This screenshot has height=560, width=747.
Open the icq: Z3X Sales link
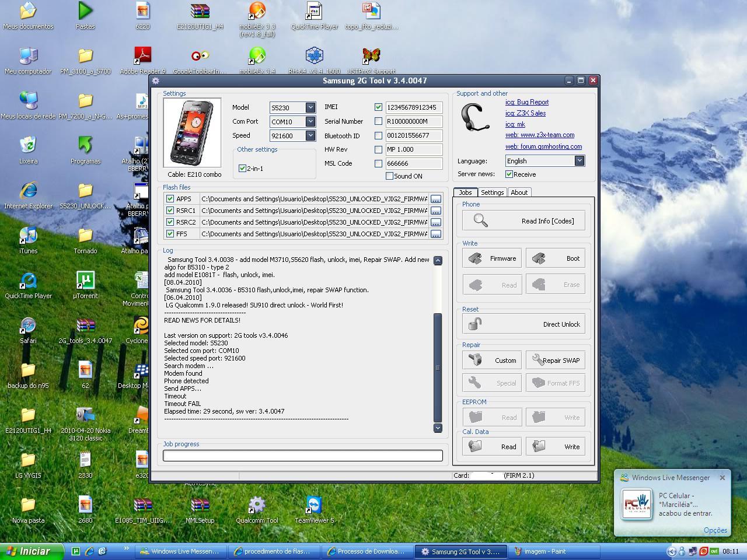tap(526, 113)
